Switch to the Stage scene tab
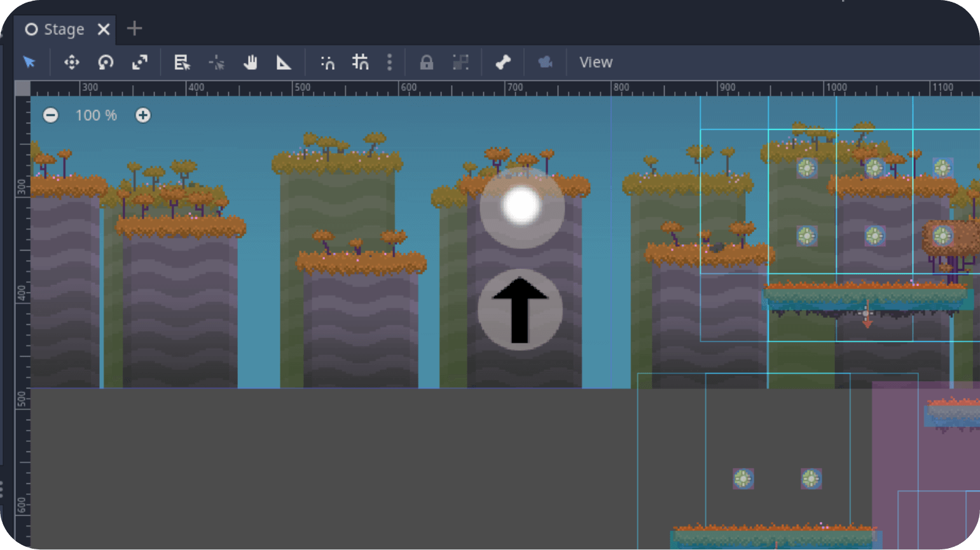Viewport: 980px width, 550px height. 64,29
